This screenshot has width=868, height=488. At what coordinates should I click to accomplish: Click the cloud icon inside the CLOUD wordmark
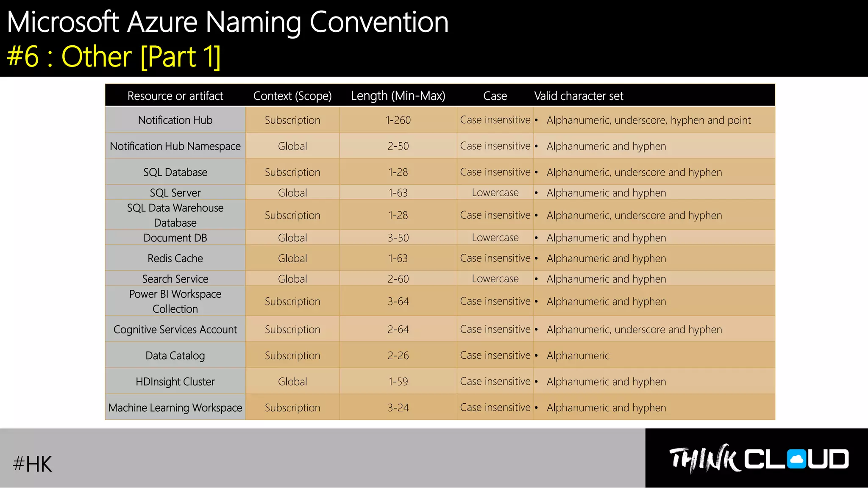pyautogui.click(x=796, y=459)
